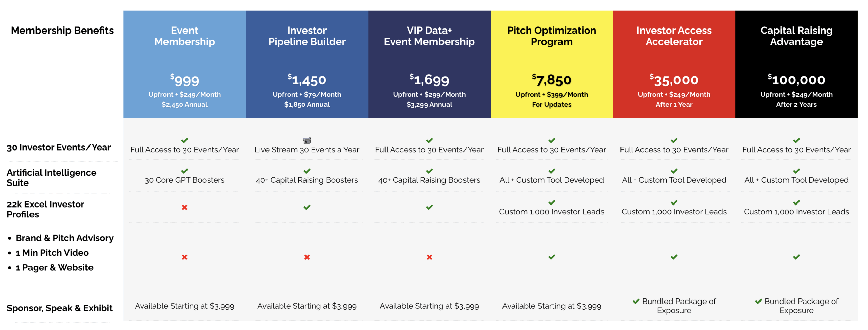
Task: Select the black Capital Raising Advantage plan
Action: (x=796, y=64)
